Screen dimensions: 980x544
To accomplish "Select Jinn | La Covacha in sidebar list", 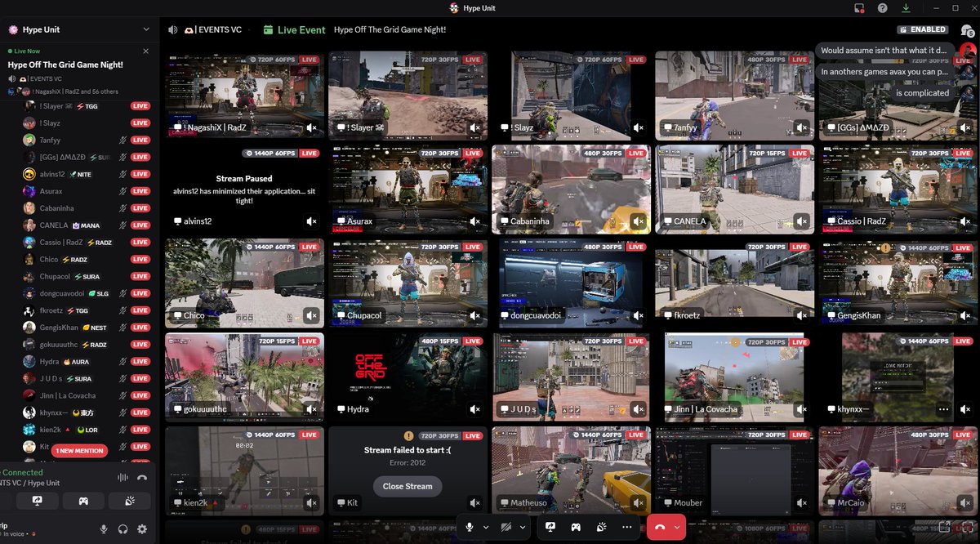I will click(x=86, y=395).
